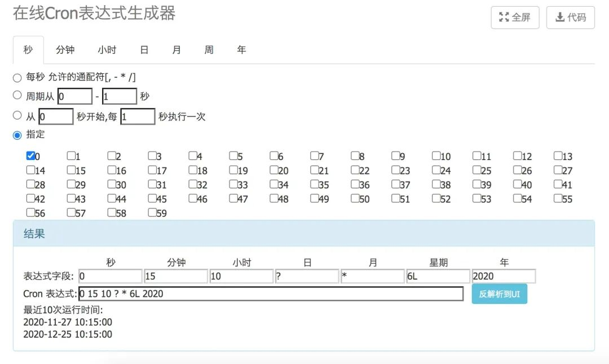Uncheck the second 0 checkbox
609x364 pixels.
point(30,156)
